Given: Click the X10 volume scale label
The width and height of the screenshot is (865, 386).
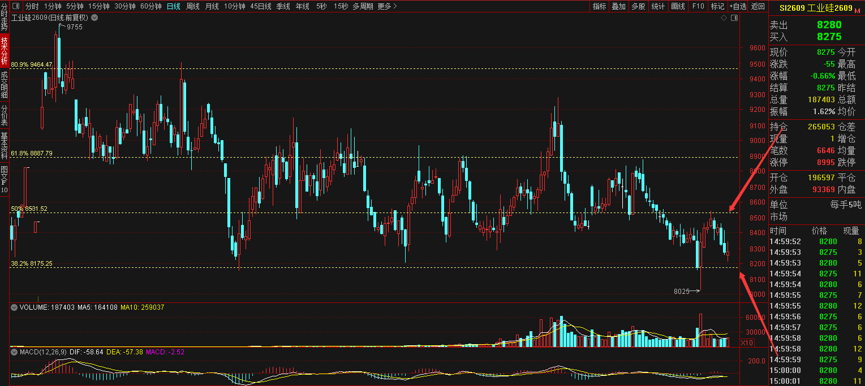Looking at the screenshot, I should [x=746, y=343].
